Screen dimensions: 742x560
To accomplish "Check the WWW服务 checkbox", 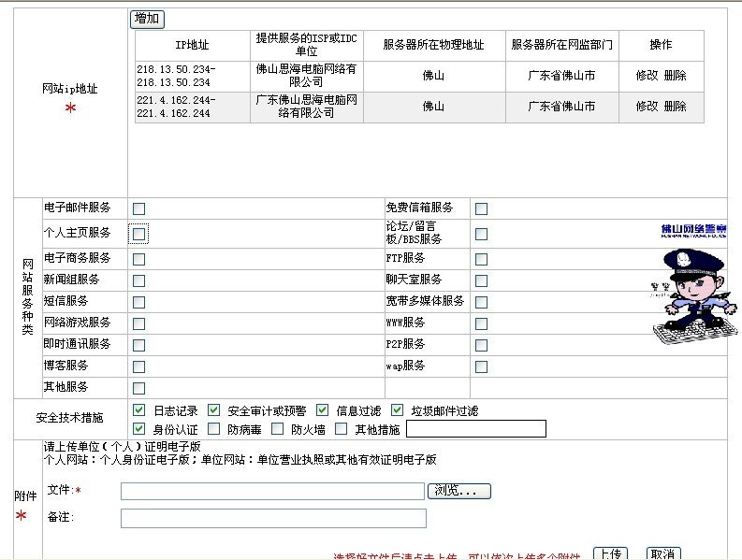I will coord(481,324).
